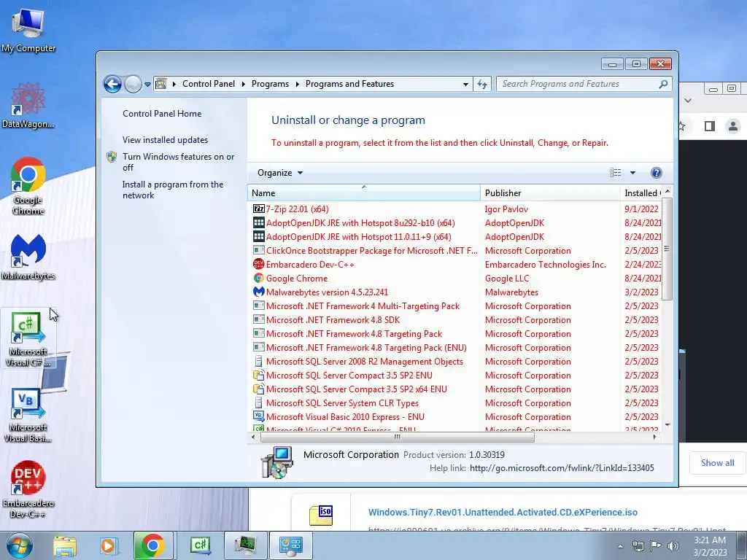Screen dimensions: 747x560
Task: Click the Chrome profile avatar icon
Action: 732,125
